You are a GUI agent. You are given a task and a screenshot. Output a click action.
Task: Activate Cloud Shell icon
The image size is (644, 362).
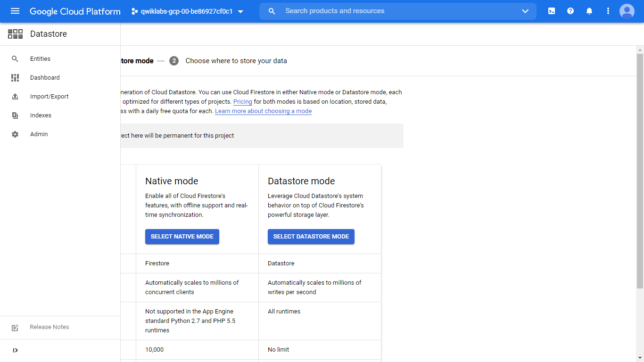[x=552, y=11]
